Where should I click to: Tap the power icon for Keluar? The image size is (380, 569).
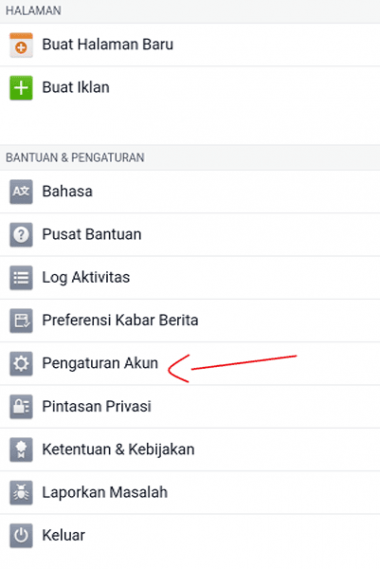tap(21, 536)
